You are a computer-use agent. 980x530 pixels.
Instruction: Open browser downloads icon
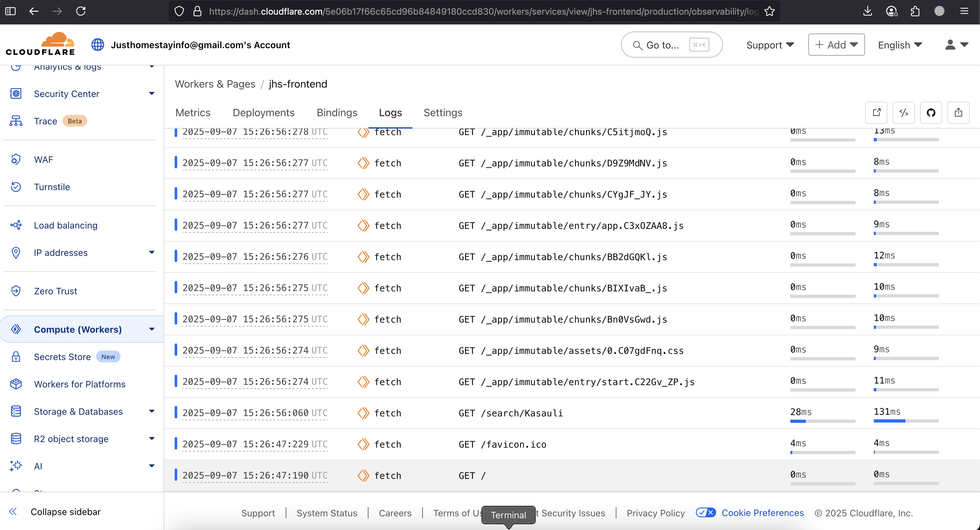point(867,11)
